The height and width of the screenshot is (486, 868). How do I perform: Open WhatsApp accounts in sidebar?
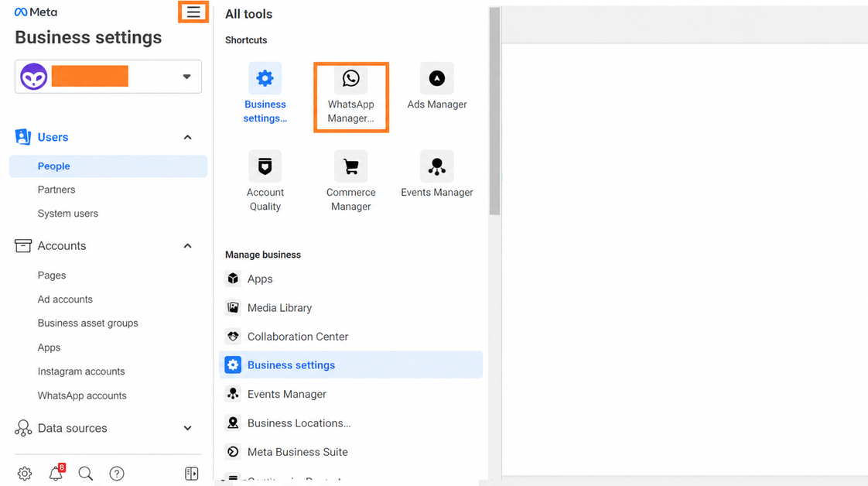tap(82, 395)
